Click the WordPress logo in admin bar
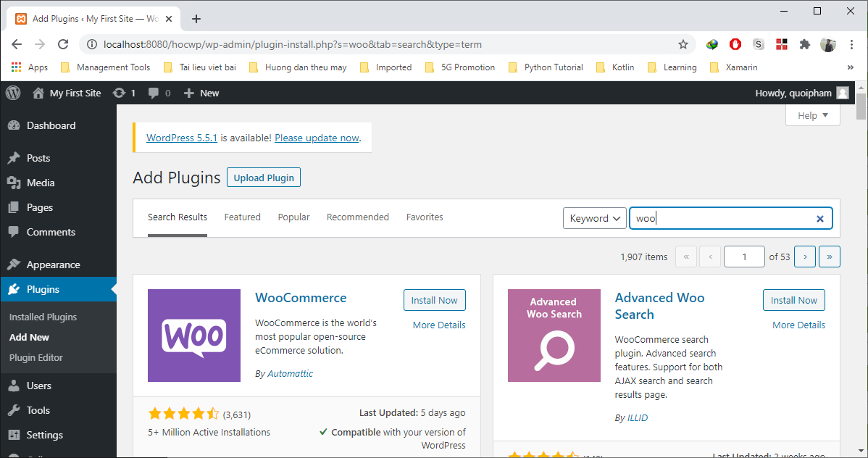868x458 pixels. pyautogui.click(x=13, y=93)
